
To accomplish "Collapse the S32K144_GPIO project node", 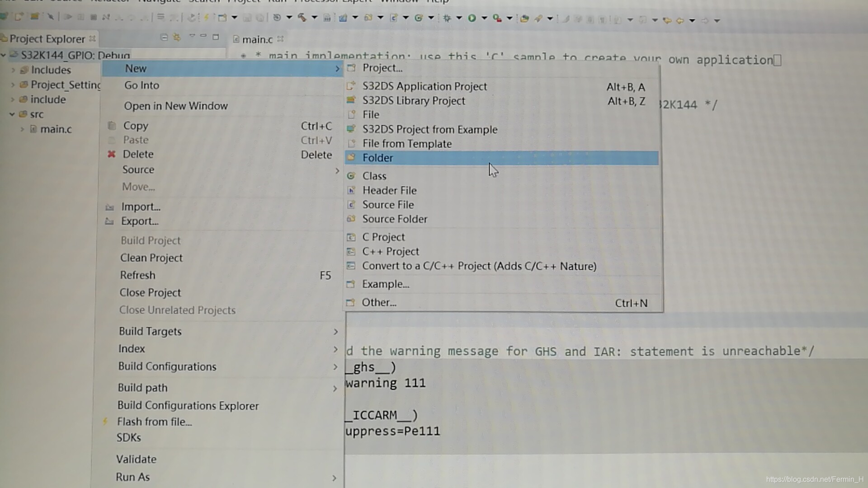I will (4, 55).
